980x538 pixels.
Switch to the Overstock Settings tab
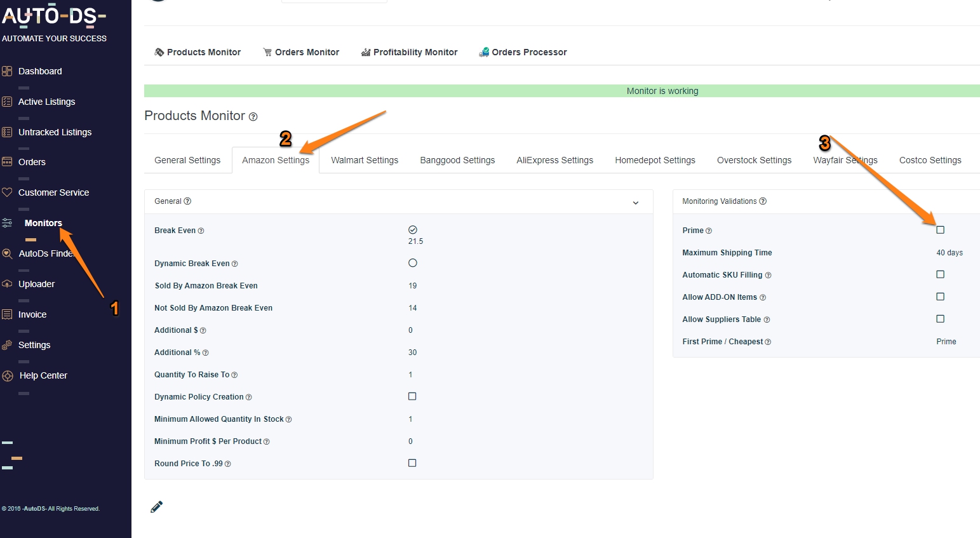(754, 160)
